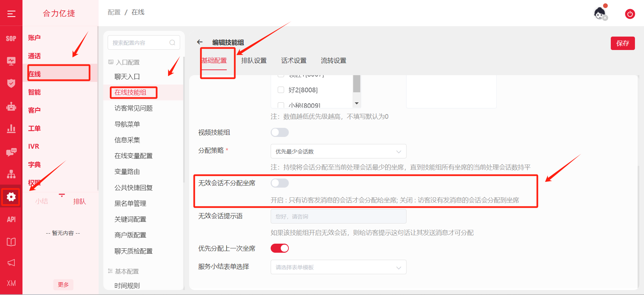Click the search magnifier icon in config search

172,43
